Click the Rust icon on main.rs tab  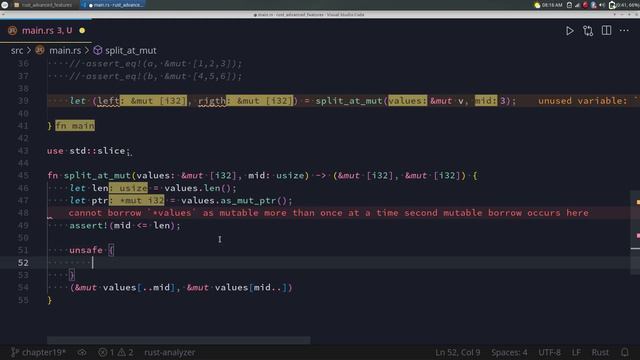13,31
